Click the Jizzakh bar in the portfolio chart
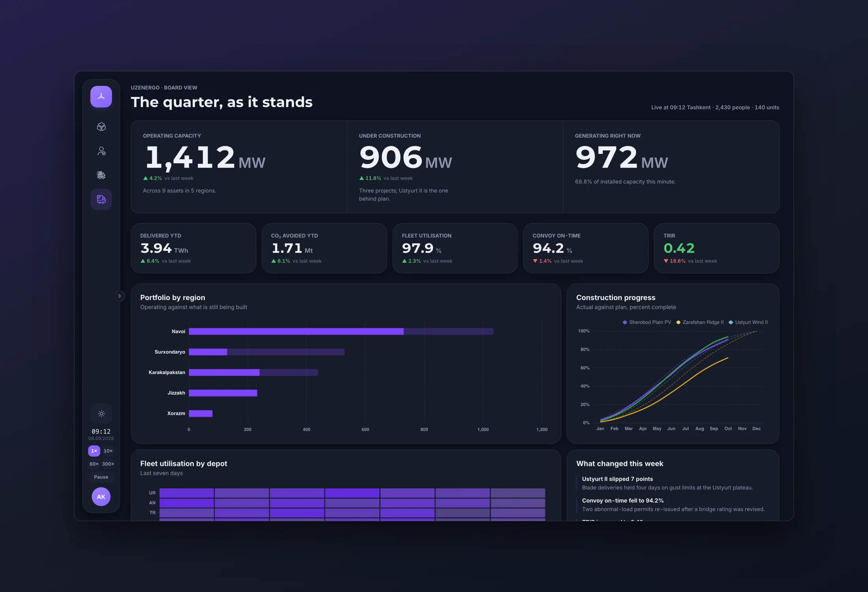 (223, 393)
